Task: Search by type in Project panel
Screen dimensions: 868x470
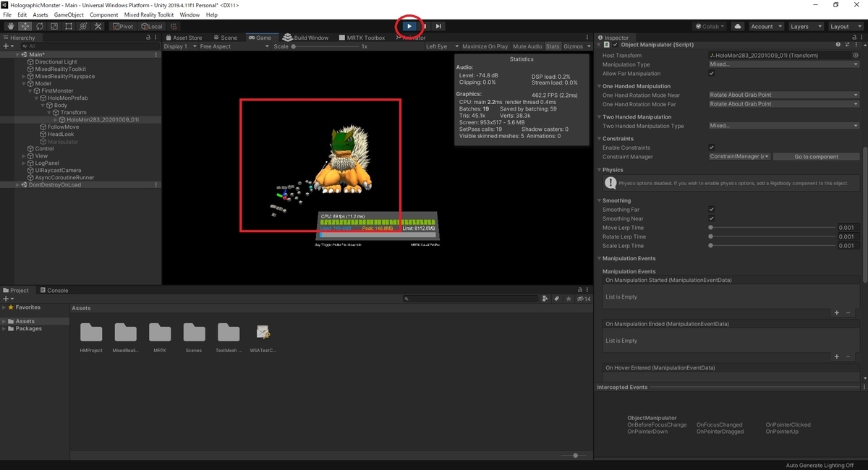Action: [545, 298]
